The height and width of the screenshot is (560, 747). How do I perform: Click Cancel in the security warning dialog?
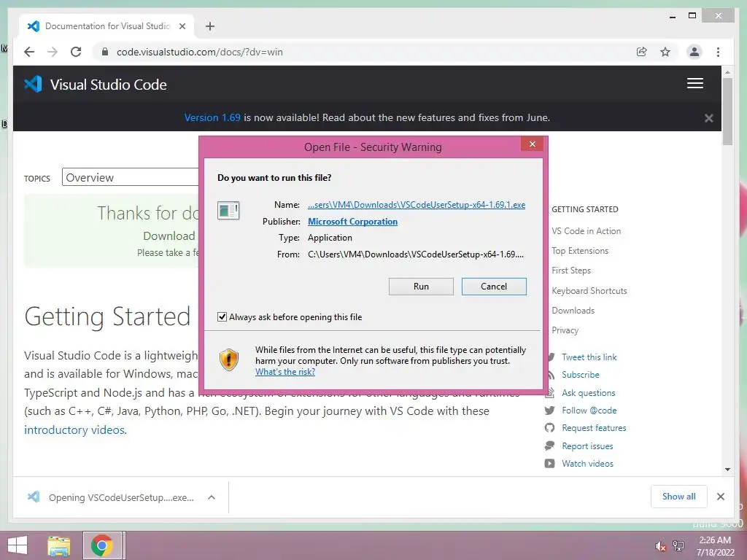tap(494, 286)
